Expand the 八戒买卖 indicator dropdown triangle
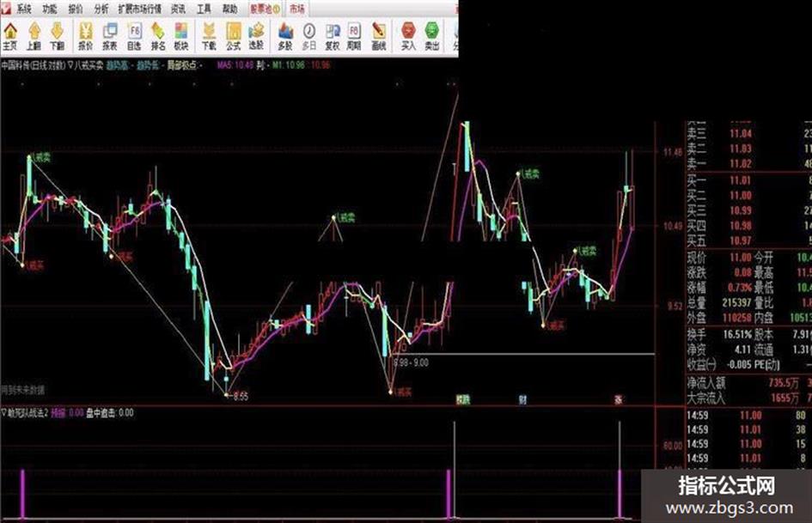Screen dimensions: 812x523 tap(71, 65)
